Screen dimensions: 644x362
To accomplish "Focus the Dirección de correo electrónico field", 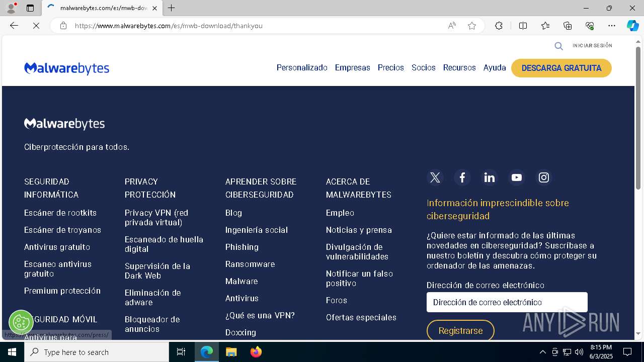I will click(x=507, y=302).
